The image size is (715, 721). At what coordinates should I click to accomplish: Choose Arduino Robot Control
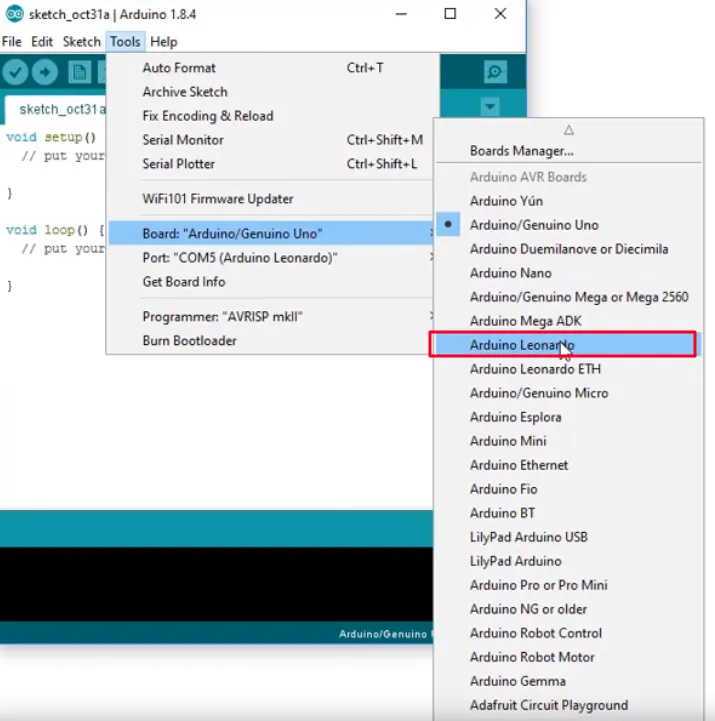(568, 633)
